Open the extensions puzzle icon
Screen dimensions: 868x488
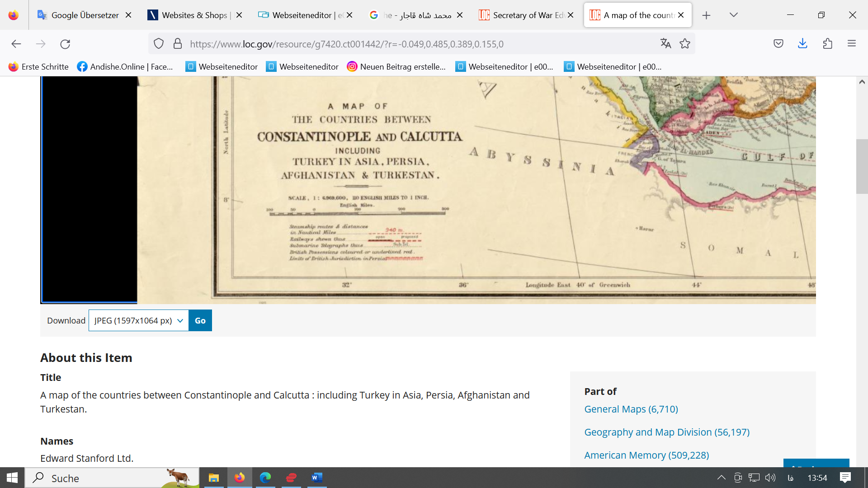(827, 43)
